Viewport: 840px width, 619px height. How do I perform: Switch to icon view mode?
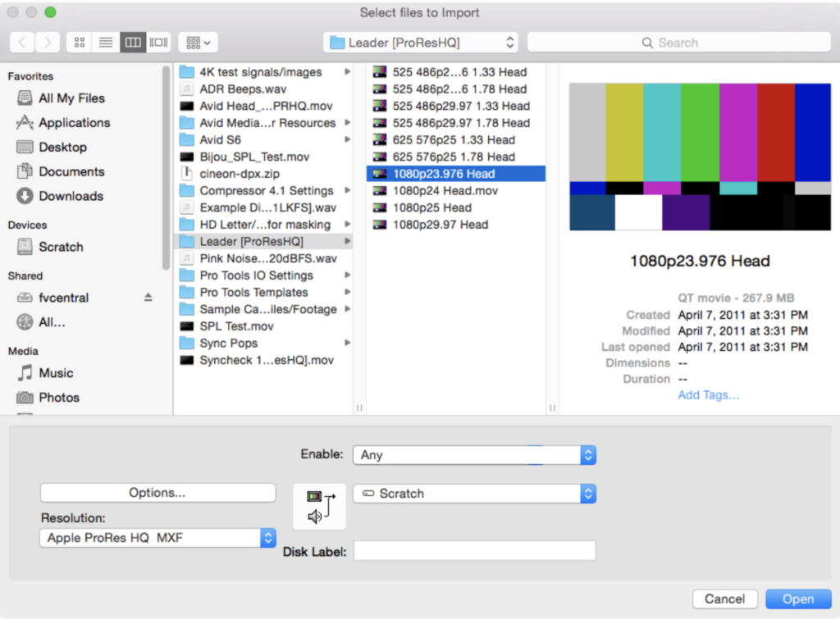pyautogui.click(x=80, y=43)
